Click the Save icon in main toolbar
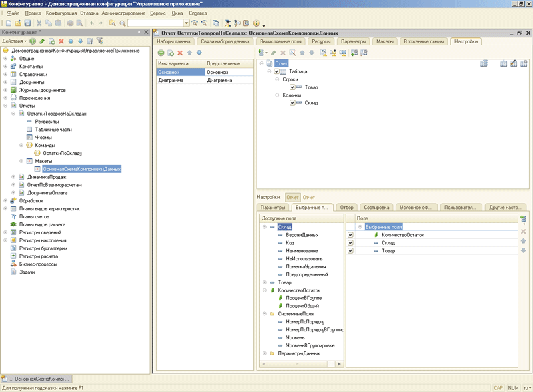This screenshot has height=392, width=533. (27, 23)
